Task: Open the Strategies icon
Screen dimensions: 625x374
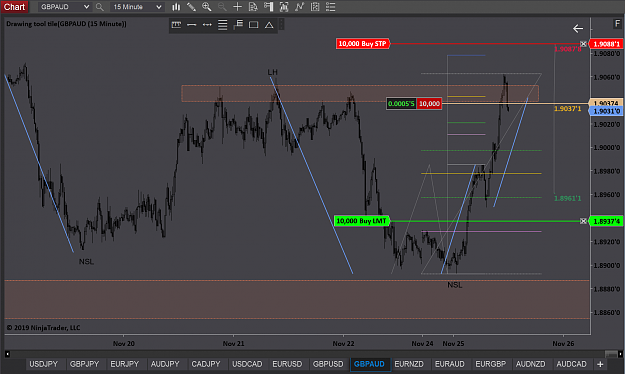Action: (x=315, y=7)
